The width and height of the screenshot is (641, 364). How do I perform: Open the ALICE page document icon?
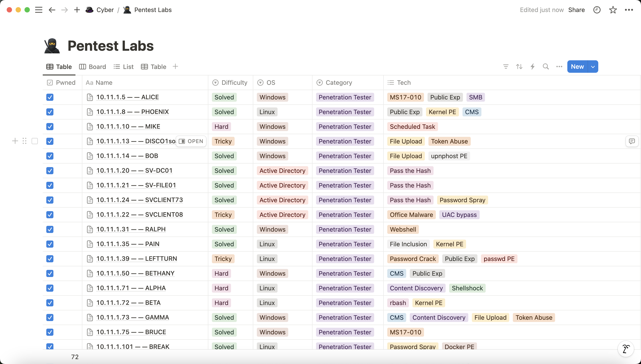90,97
